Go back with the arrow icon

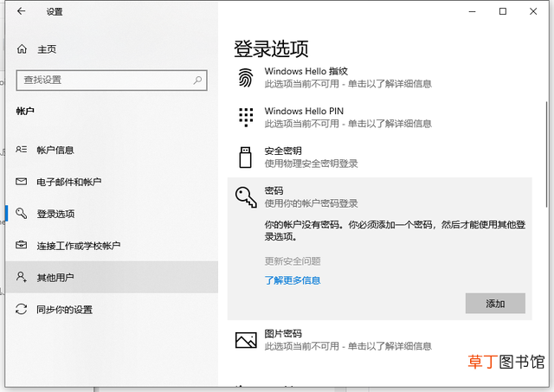click(21, 11)
